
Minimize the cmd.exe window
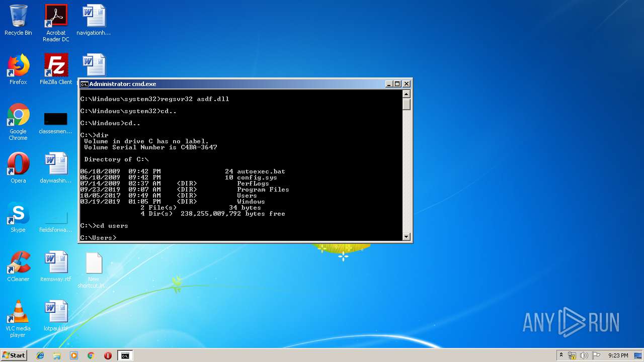click(389, 84)
